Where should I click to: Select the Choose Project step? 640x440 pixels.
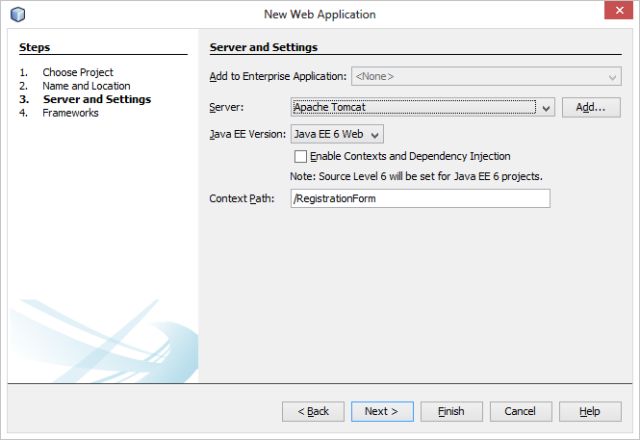click(77, 72)
